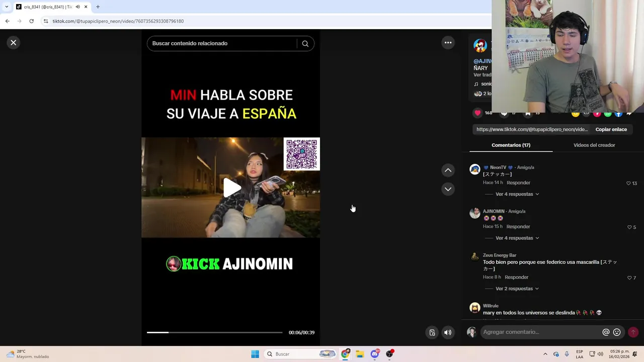
Task: Open the notifications bell in taskbar
Action: coord(634,354)
